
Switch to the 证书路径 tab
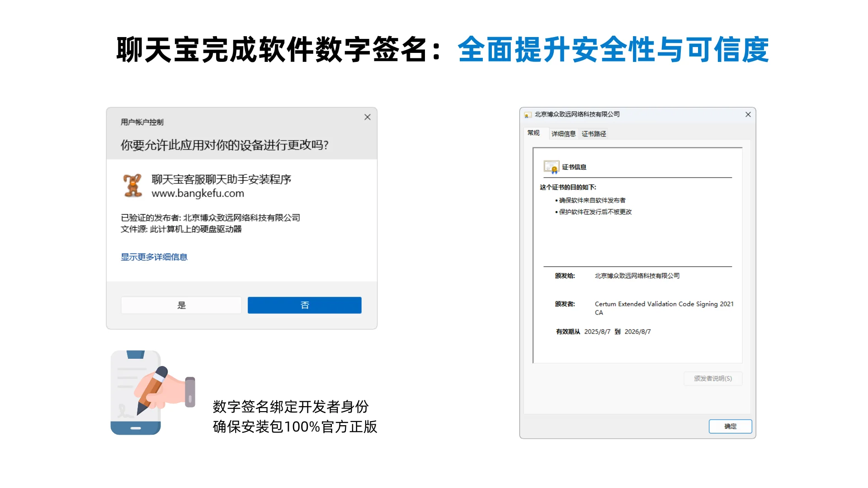tap(594, 134)
